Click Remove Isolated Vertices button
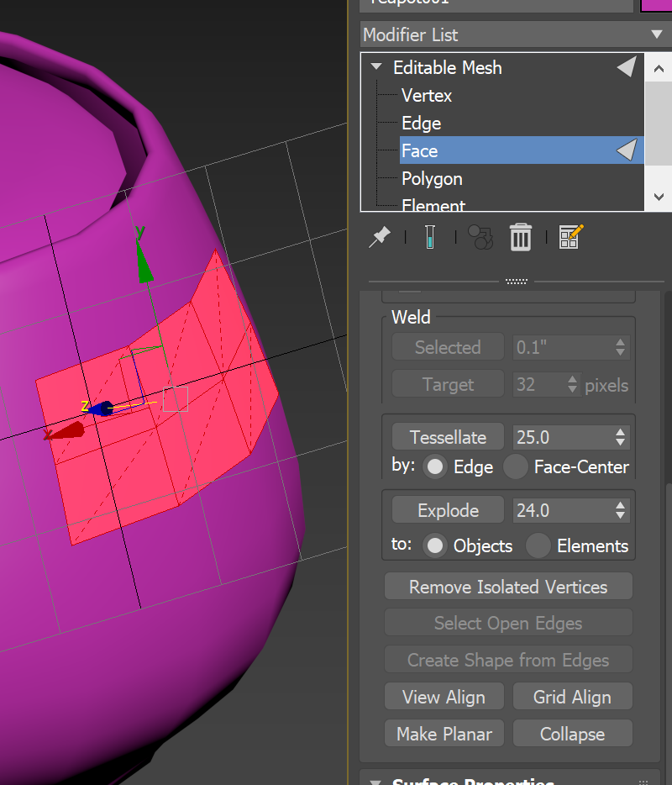Image resolution: width=672 pixels, height=785 pixels. (508, 587)
